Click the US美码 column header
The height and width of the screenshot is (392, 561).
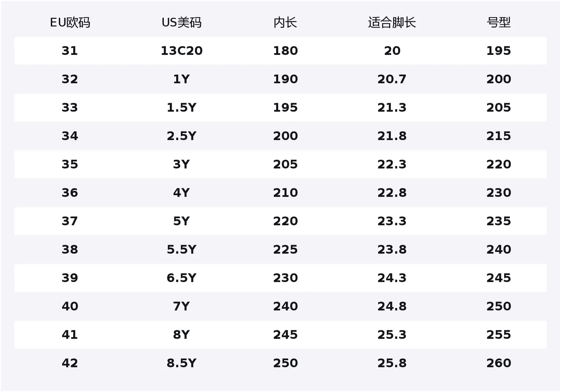pos(181,22)
